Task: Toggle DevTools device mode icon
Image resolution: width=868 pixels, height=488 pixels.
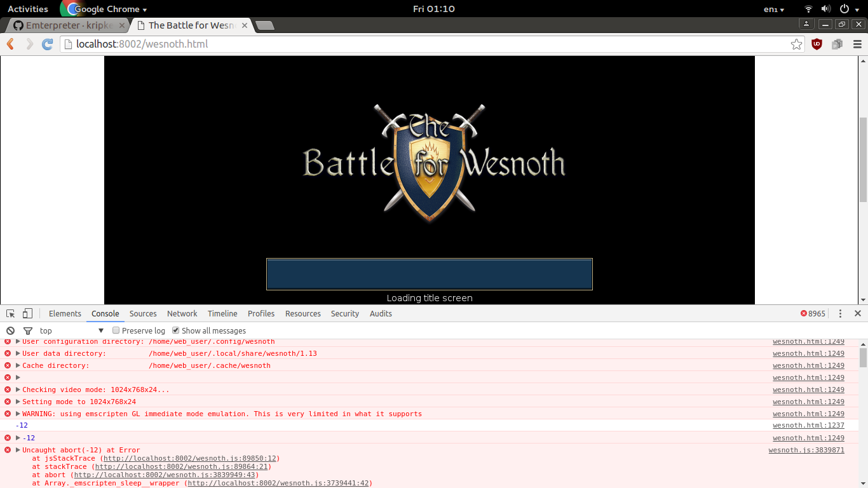Action: pos(27,313)
